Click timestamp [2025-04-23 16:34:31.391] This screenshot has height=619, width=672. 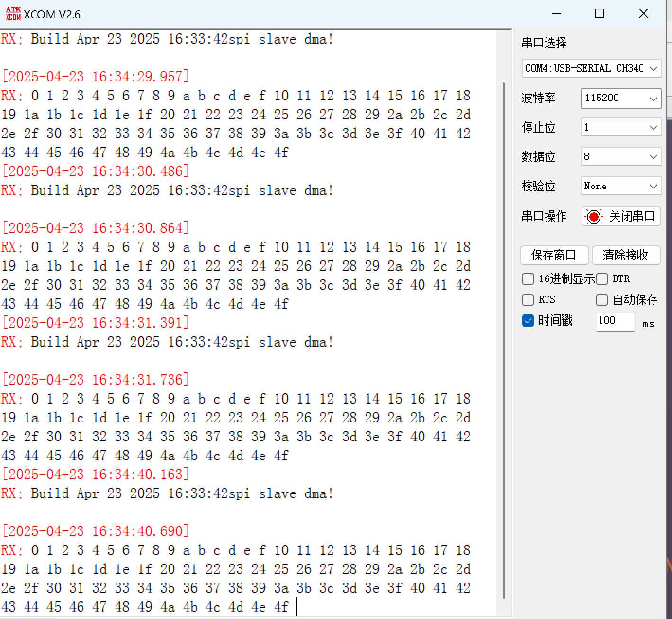[x=95, y=323]
